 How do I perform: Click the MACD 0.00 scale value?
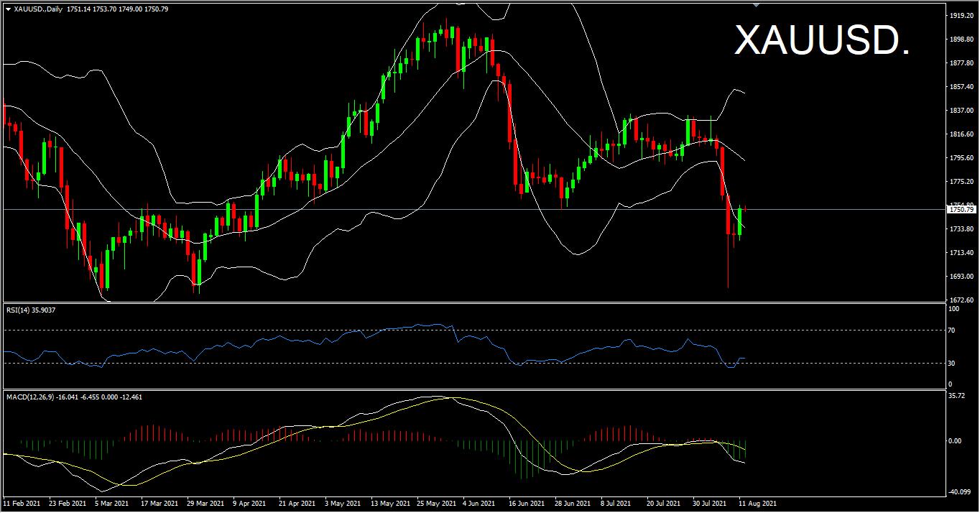tap(955, 441)
